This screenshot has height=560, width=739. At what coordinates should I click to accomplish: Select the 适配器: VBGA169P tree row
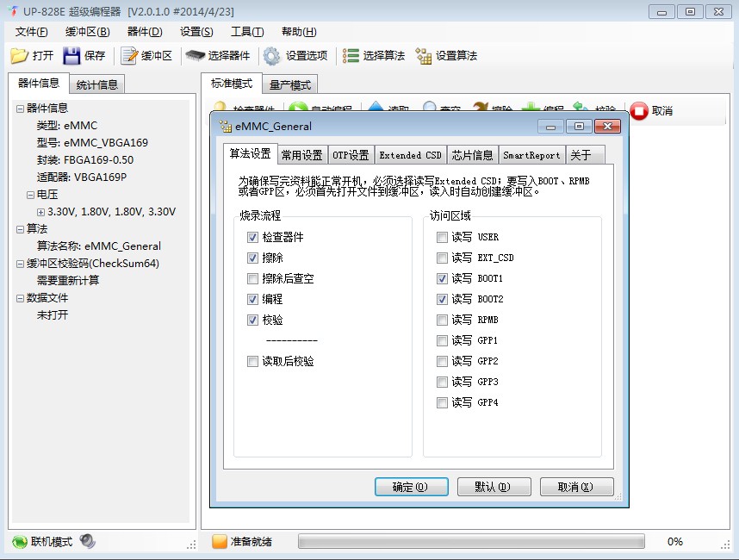coord(82,177)
